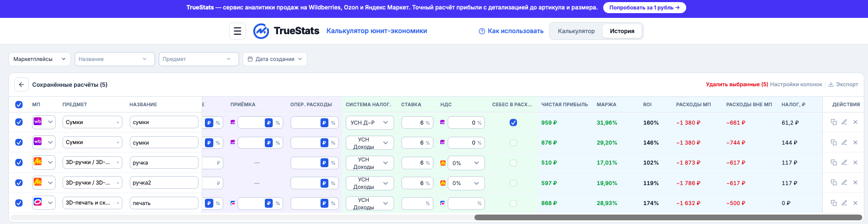868x224 pixels.
Task: Click the horizontal table scrollbar thumb
Action: (x=668, y=217)
